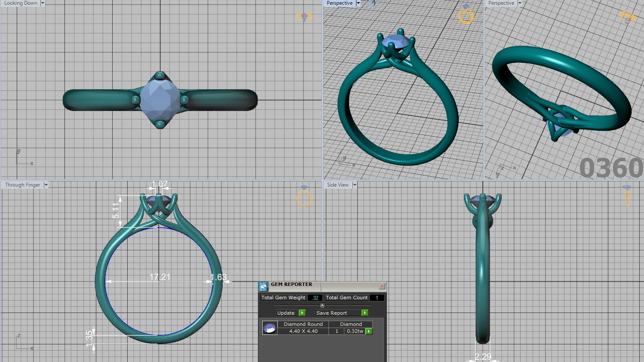Screen dimensions: 644x362
Task: Click ring orientation icon in Through Finger viewport
Action: 304,196
